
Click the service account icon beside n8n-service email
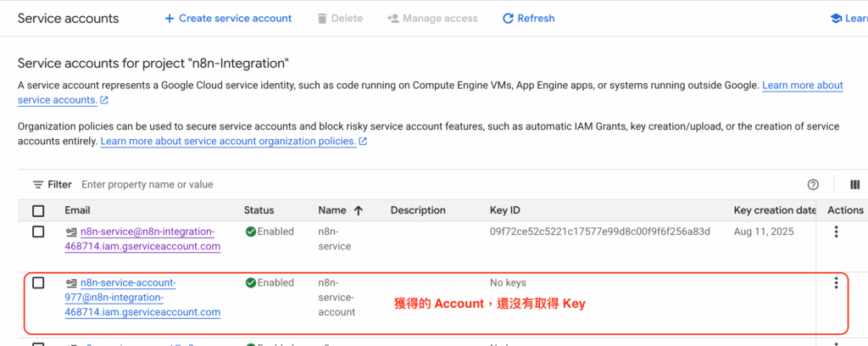(71, 232)
